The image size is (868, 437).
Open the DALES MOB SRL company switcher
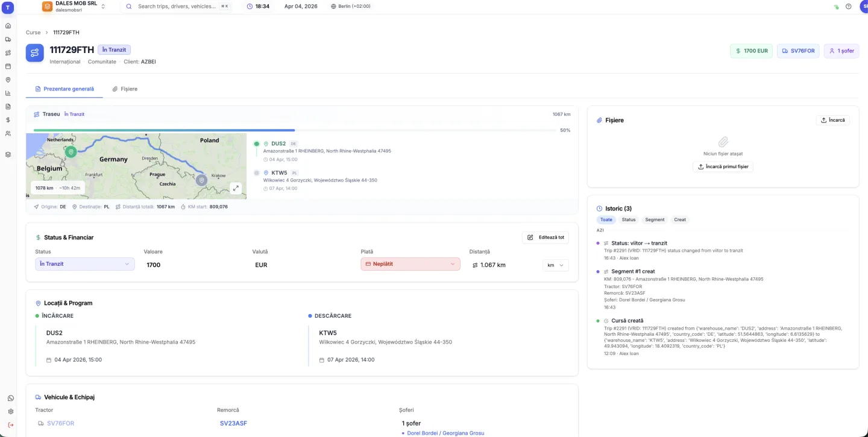point(74,7)
